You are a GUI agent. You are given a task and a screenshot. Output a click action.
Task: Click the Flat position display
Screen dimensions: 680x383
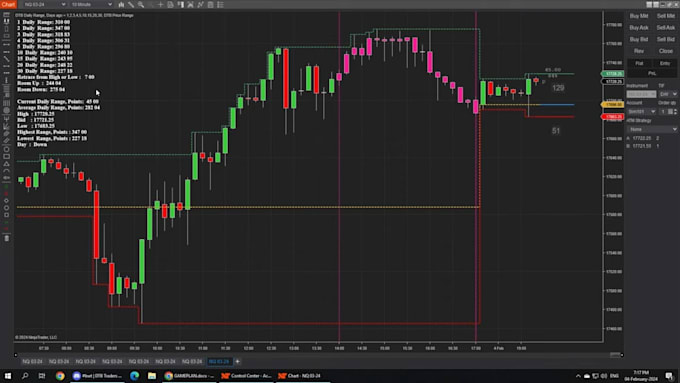640,63
